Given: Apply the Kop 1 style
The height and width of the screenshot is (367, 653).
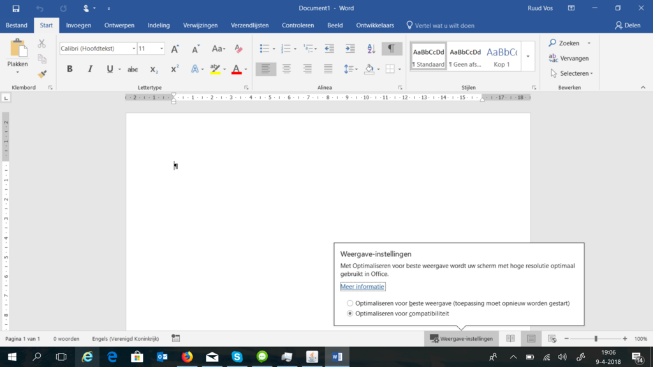Looking at the screenshot, I should (x=502, y=56).
